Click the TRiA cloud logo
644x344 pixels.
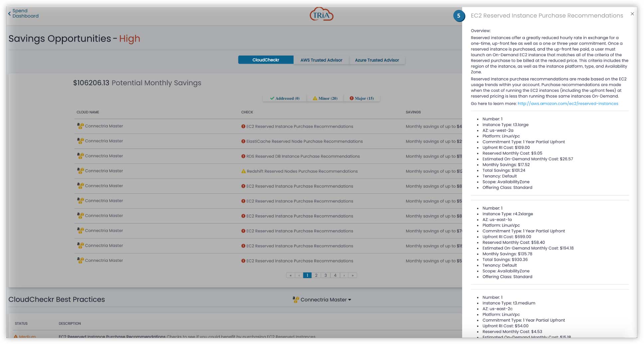pos(322,14)
